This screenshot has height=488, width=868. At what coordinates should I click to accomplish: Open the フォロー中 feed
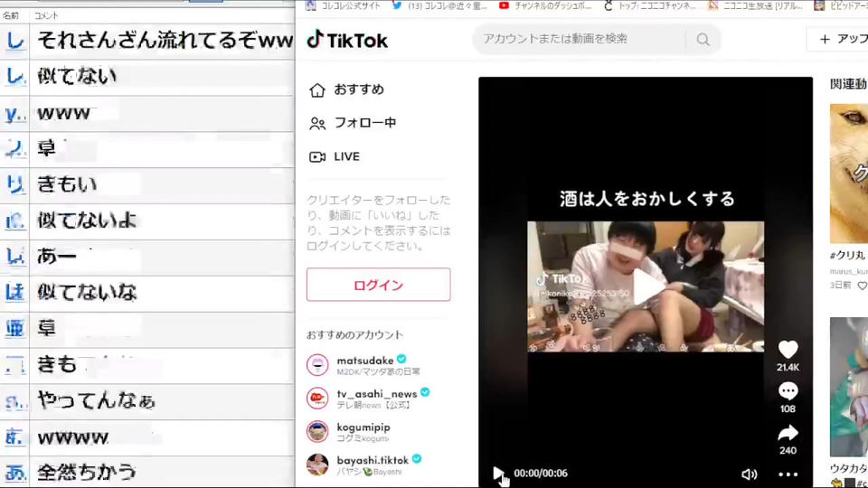(x=353, y=123)
